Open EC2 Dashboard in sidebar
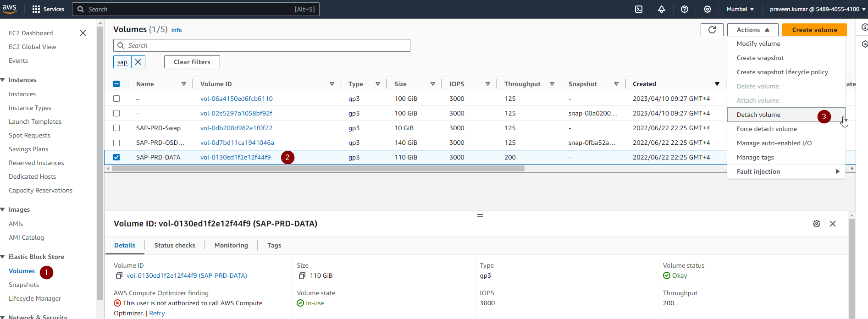 (31, 33)
